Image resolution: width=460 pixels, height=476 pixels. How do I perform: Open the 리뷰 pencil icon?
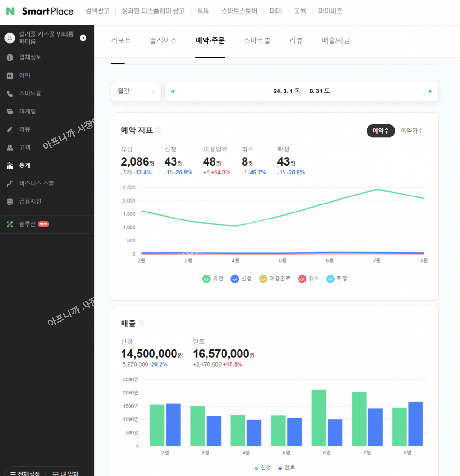point(9,129)
